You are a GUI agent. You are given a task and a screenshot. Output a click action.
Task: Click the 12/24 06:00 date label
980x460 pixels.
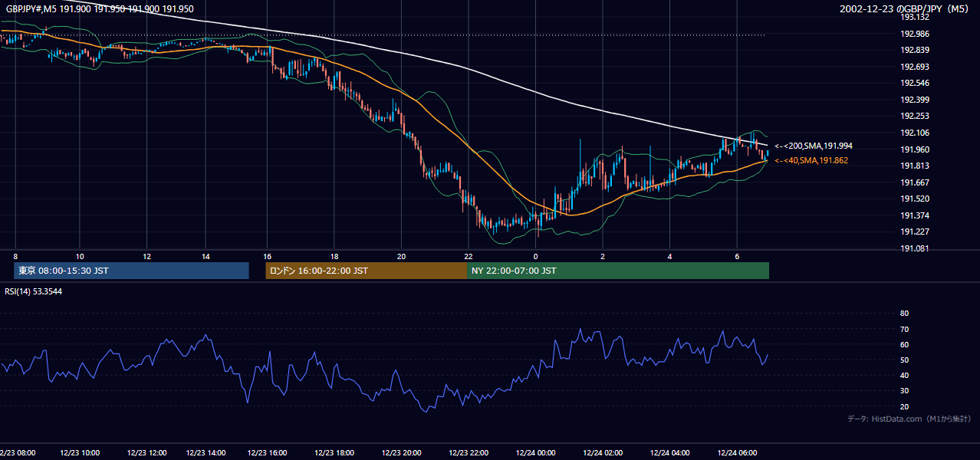tap(738, 453)
